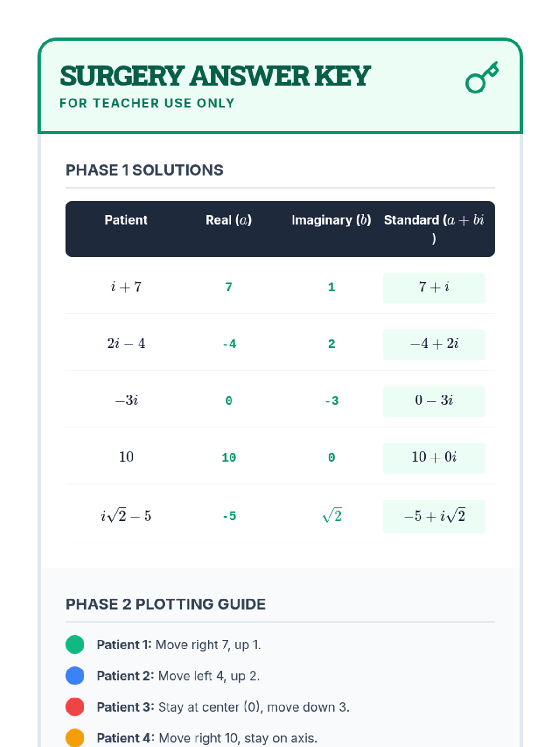Select the 0 − 3i standard form cell

tap(434, 401)
